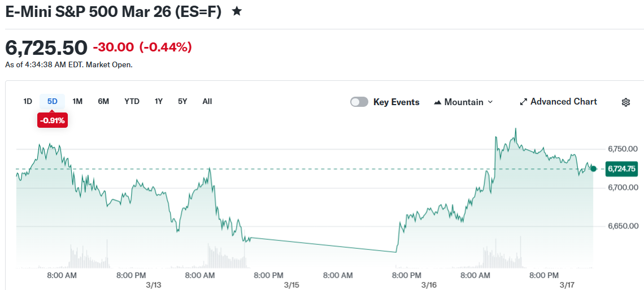
Task: Show YTD performance range
Action: [x=132, y=101]
